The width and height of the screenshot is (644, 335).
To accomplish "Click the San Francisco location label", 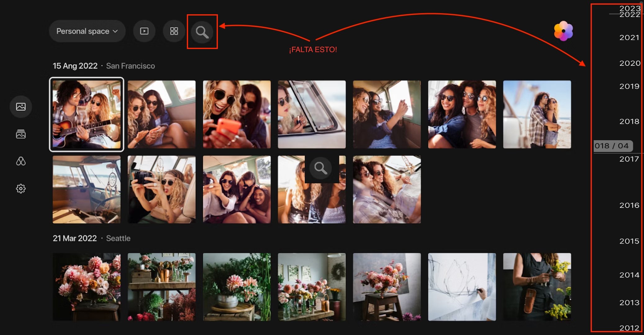I will click(x=130, y=66).
